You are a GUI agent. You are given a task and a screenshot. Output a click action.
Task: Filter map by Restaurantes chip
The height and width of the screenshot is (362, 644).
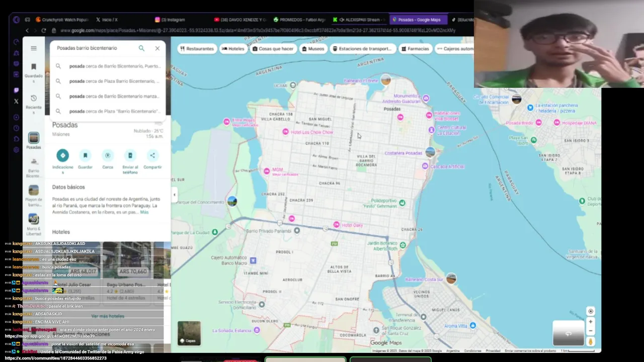197,49
